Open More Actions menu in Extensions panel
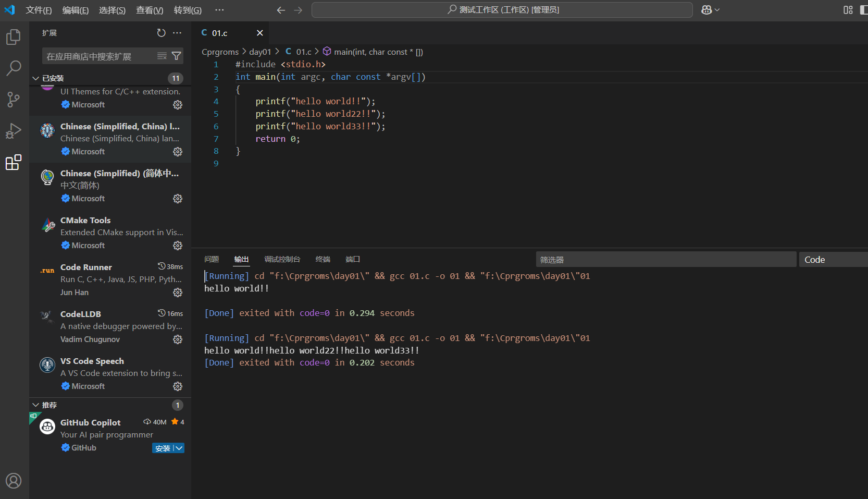 coord(177,32)
